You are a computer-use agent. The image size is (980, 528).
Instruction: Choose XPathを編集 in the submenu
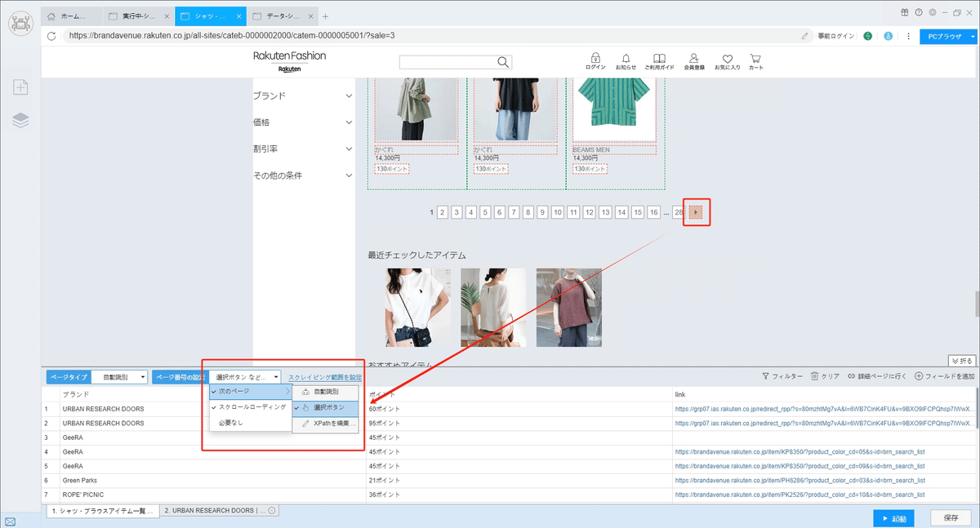pos(325,424)
